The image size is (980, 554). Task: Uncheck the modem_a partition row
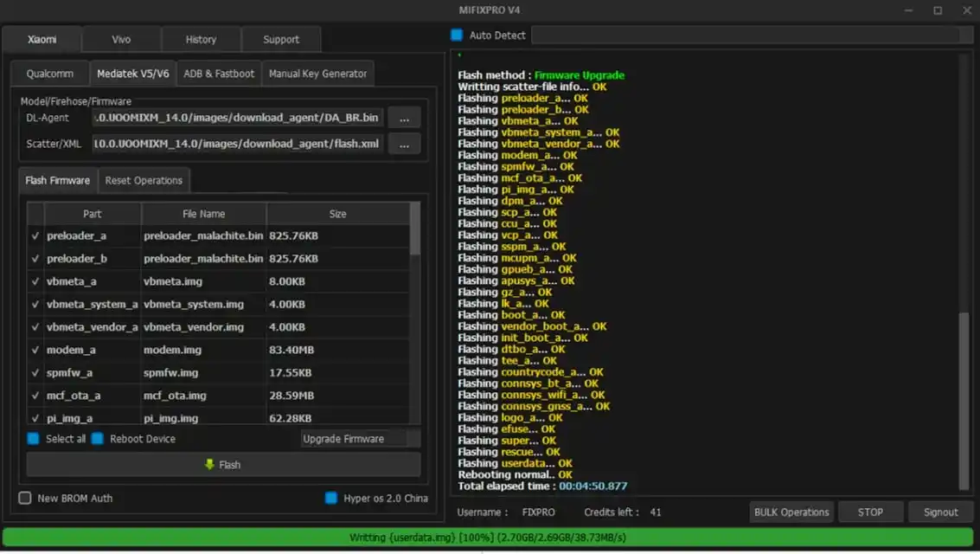pyautogui.click(x=35, y=350)
